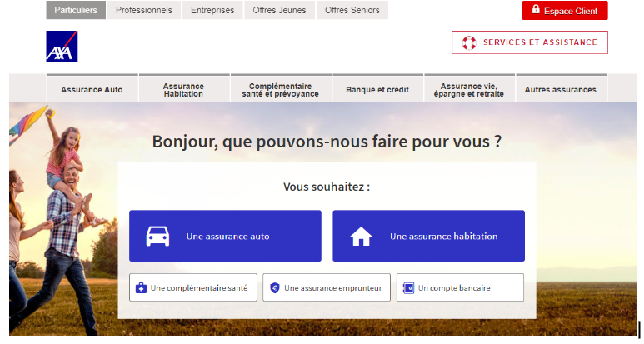Click the house icon for home insurance

tap(361, 236)
